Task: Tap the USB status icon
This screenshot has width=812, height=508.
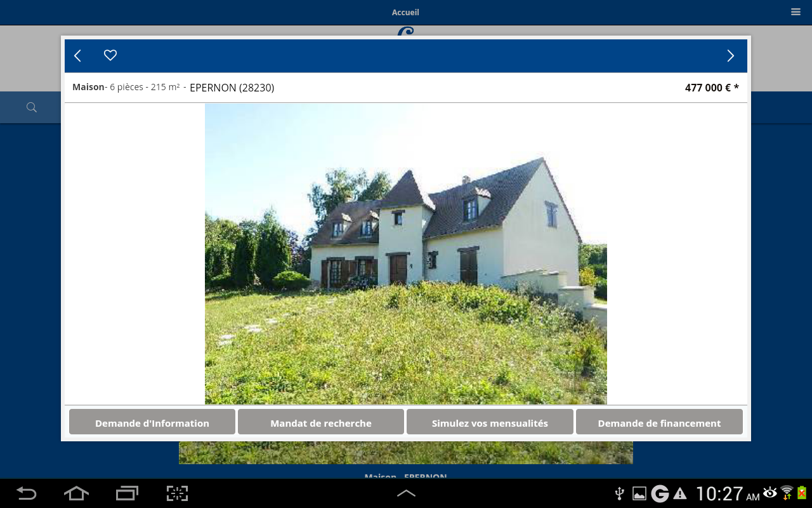Action: tap(620, 493)
